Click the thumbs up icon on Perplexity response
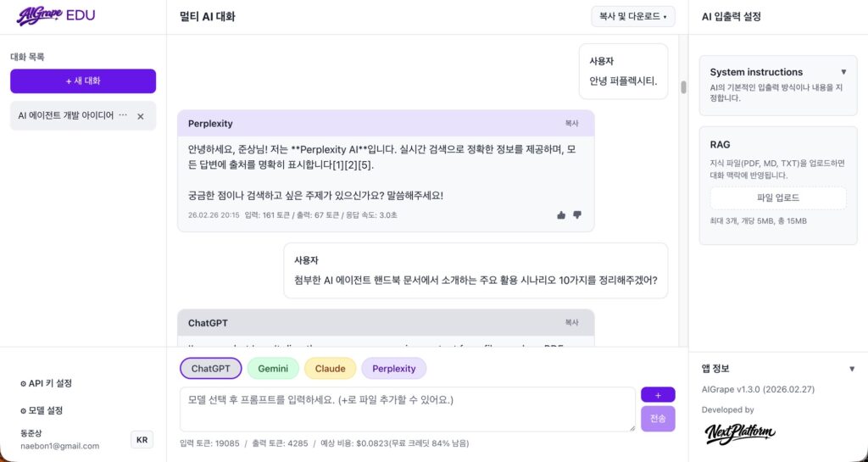868x462 pixels. [561, 215]
